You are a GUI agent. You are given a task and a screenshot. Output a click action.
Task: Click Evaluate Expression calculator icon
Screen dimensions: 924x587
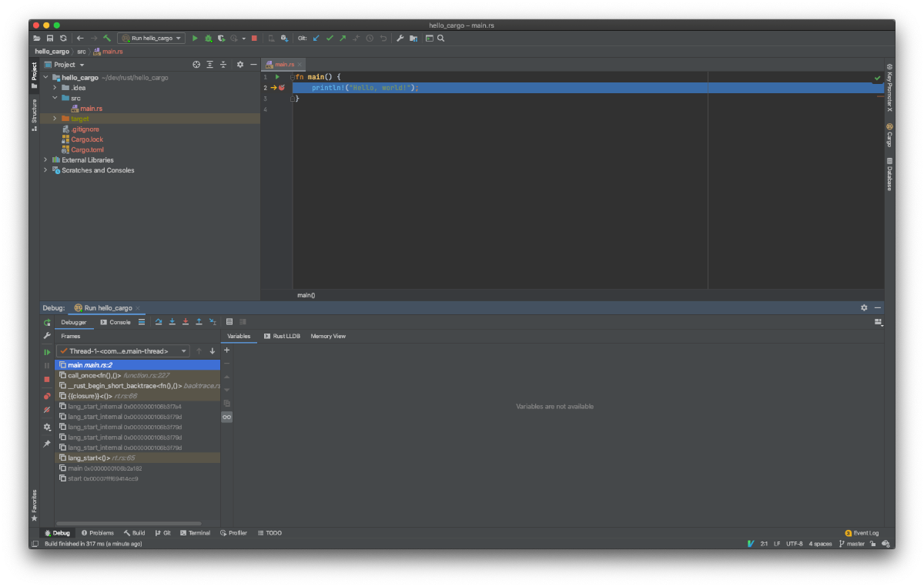pyautogui.click(x=229, y=322)
